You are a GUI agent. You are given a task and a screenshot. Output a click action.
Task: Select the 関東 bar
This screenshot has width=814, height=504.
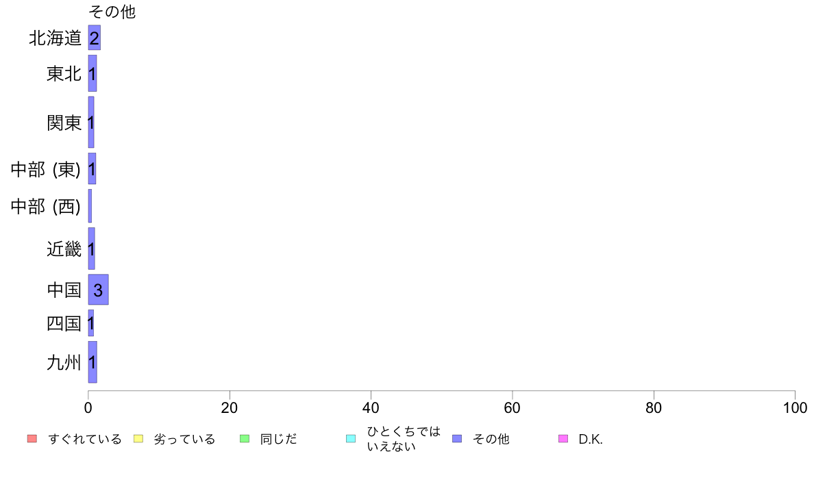click(91, 122)
